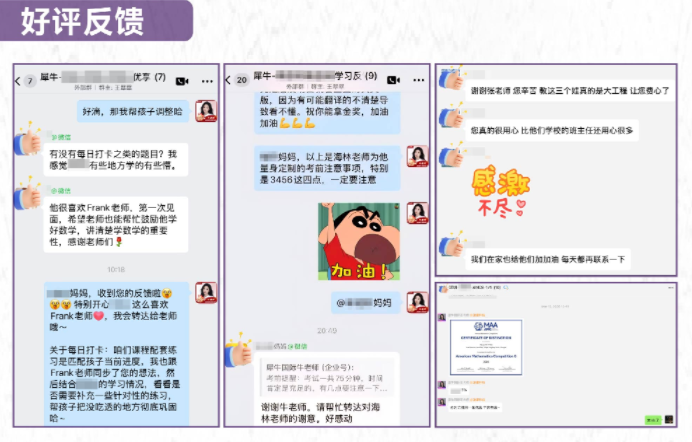Viewport: 692px width, 442px height.
Task: Open the Shin-chan 加油 sticker image
Action: tap(359, 241)
